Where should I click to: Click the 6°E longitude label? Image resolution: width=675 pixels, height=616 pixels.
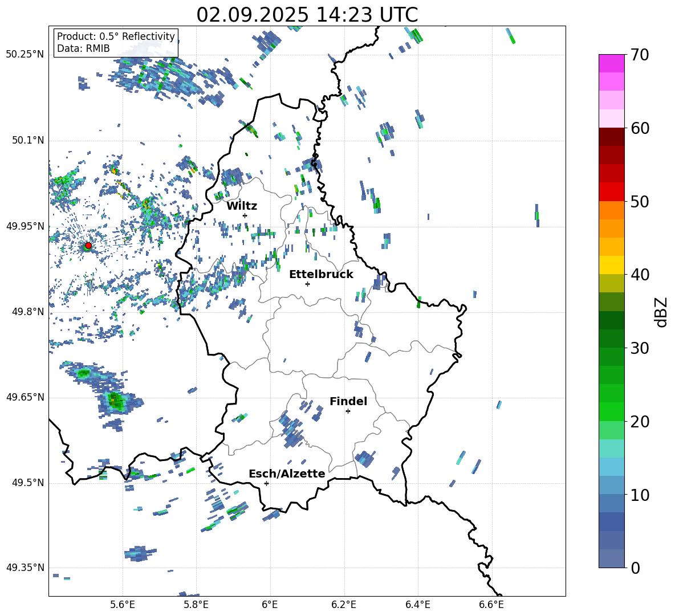[x=270, y=605]
